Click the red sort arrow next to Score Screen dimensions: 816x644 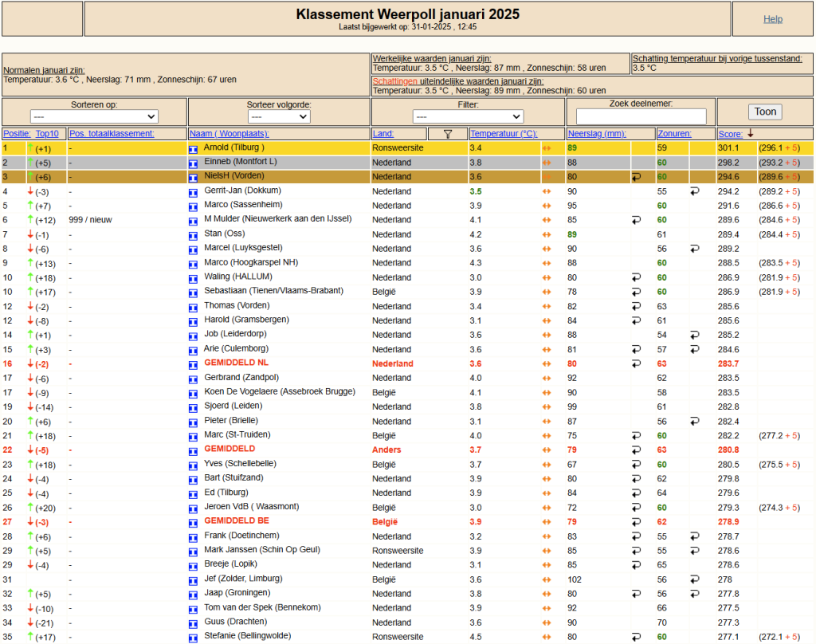pyautogui.click(x=751, y=134)
